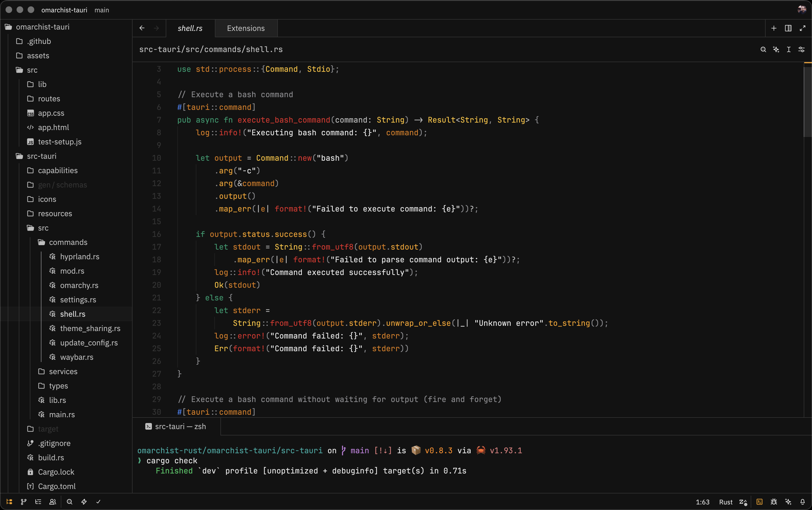Open the user avatar menu
Viewport: 812px width, 510px height.
(802, 9)
